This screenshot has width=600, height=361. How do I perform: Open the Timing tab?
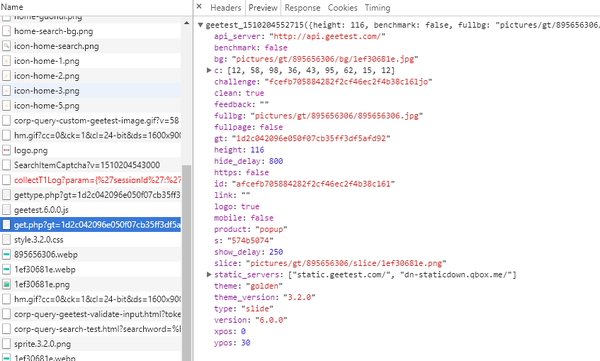tap(377, 8)
